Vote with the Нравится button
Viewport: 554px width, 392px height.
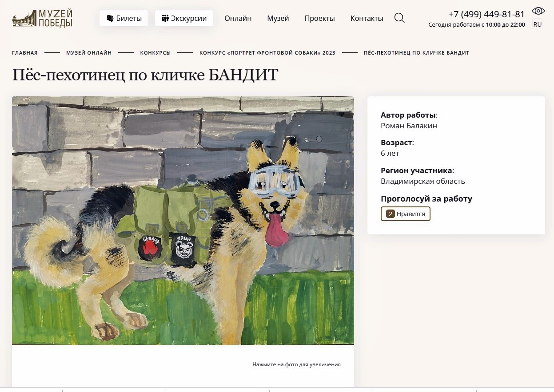click(x=406, y=214)
